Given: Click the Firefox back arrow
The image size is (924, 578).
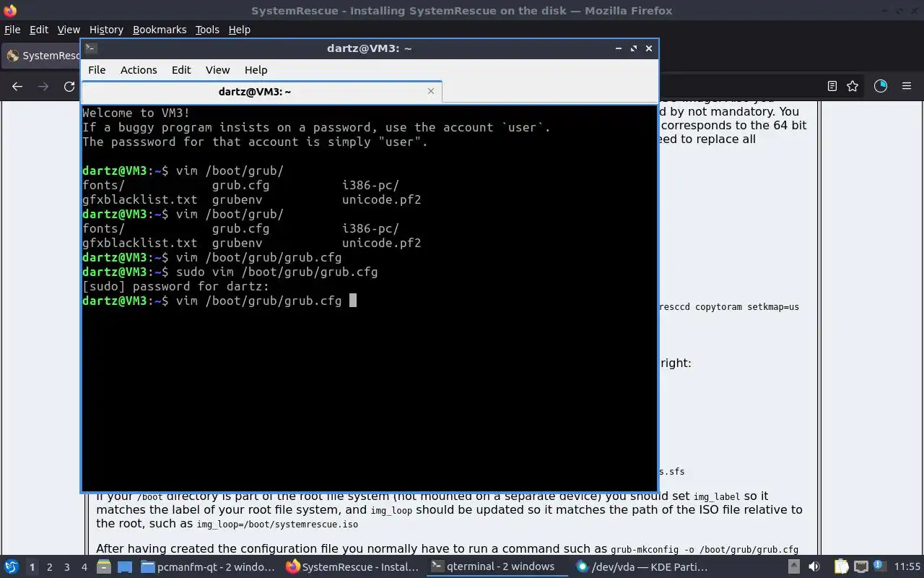Looking at the screenshot, I should [17, 86].
